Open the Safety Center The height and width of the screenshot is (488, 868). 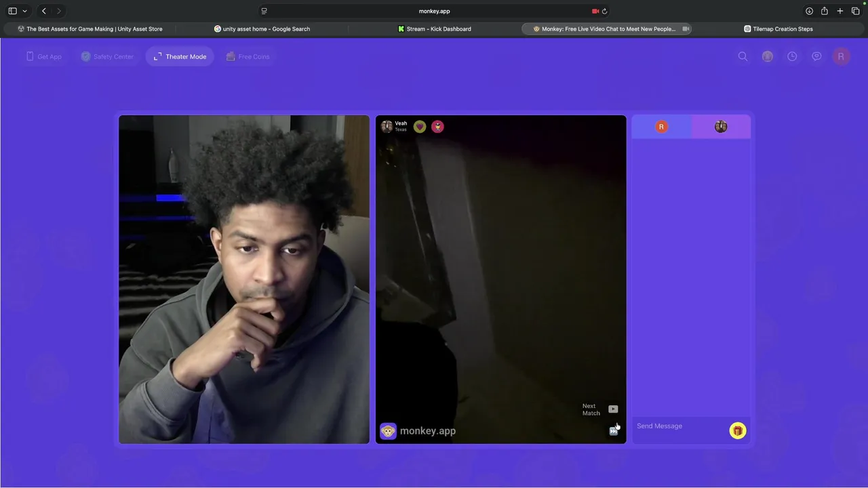pyautogui.click(x=107, y=57)
